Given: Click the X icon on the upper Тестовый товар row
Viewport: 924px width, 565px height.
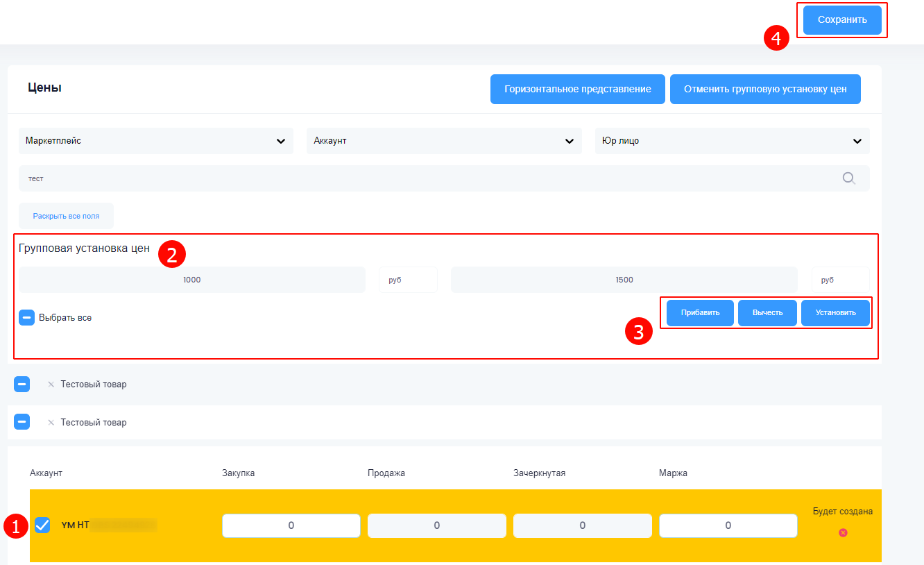Looking at the screenshot, I should 51,385.
